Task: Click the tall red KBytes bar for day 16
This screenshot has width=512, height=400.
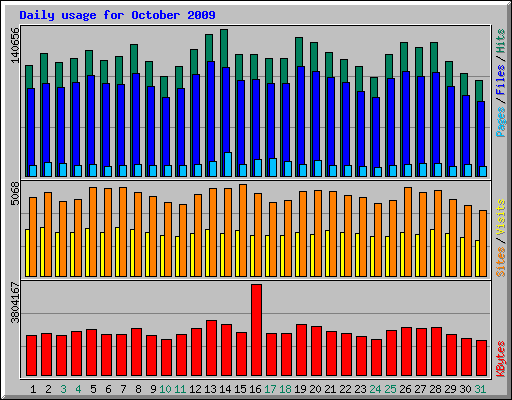Action: click(x=256, y=330)
